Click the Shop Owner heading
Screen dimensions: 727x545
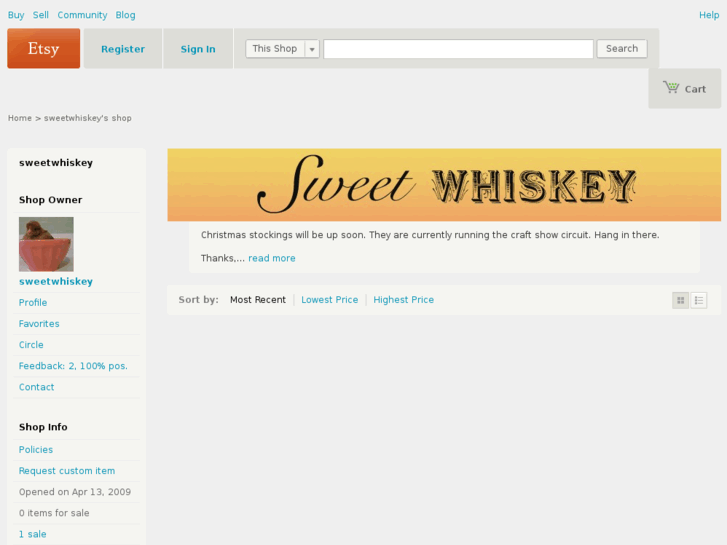(x=51, y=200)
